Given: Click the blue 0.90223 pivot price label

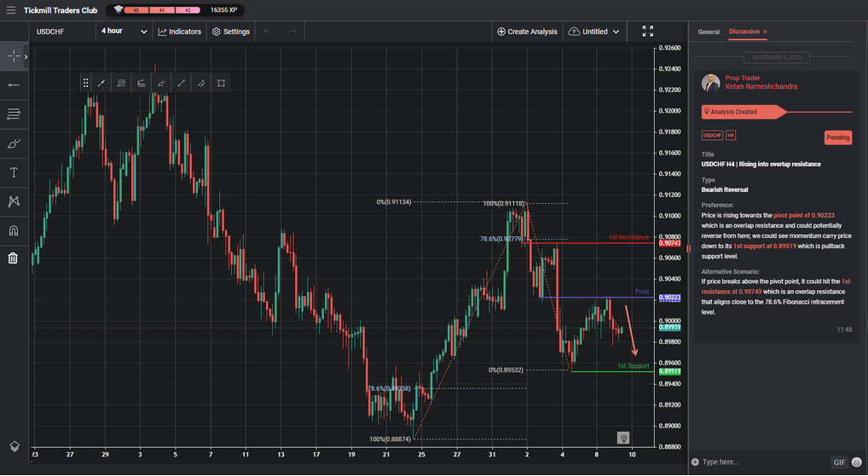Looking at the screenshot, I should pyautogui.click(x=670, y=298).
